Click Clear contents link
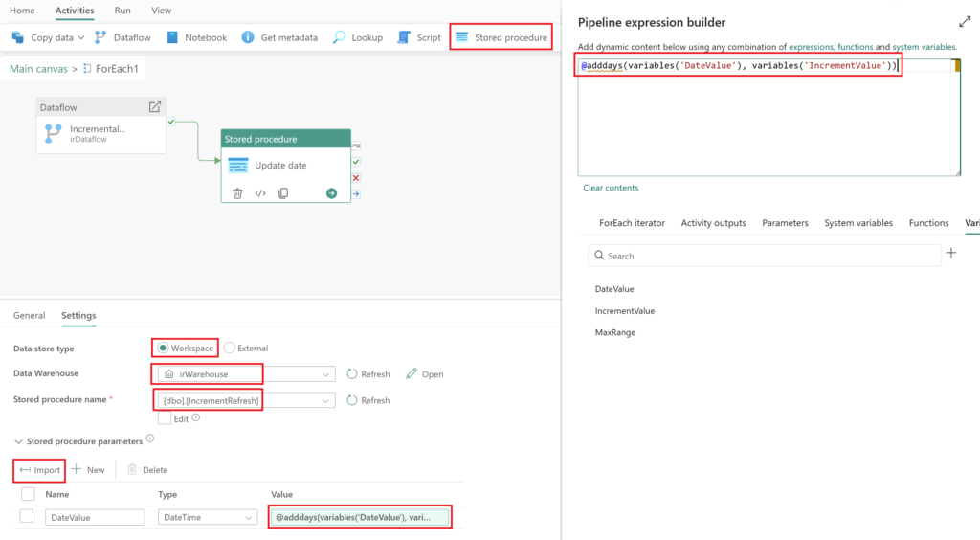The width and height of the screenshot is (980, 540). [x=611, y=188]
